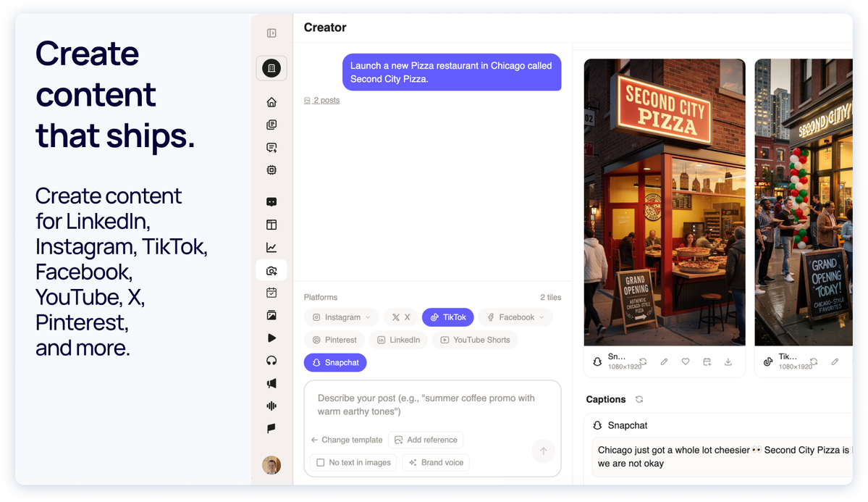Open the headphones sidebar icon

[x=271, y=361]
